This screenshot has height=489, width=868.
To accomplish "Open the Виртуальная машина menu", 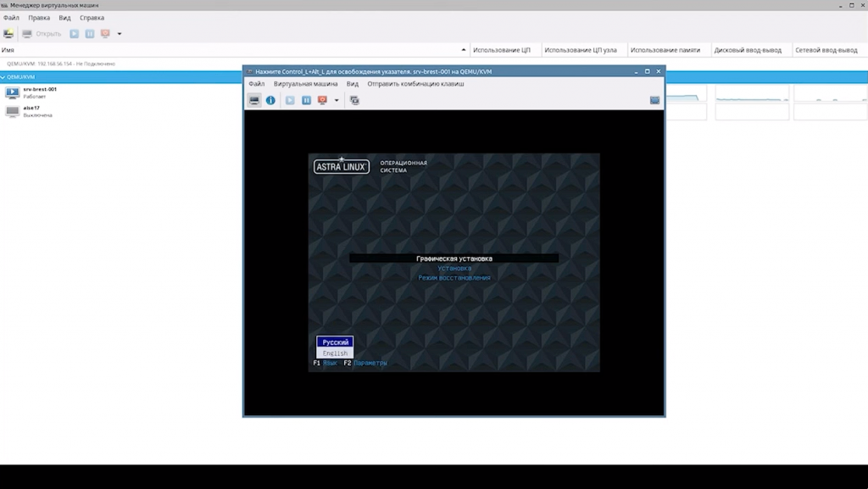I will point(305,84).
